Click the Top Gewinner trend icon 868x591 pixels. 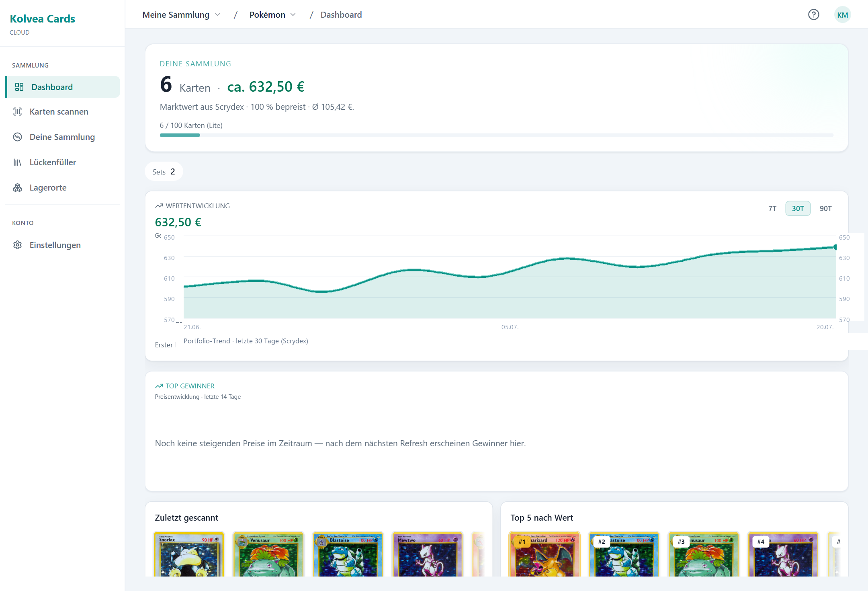(x=159, y=386)
